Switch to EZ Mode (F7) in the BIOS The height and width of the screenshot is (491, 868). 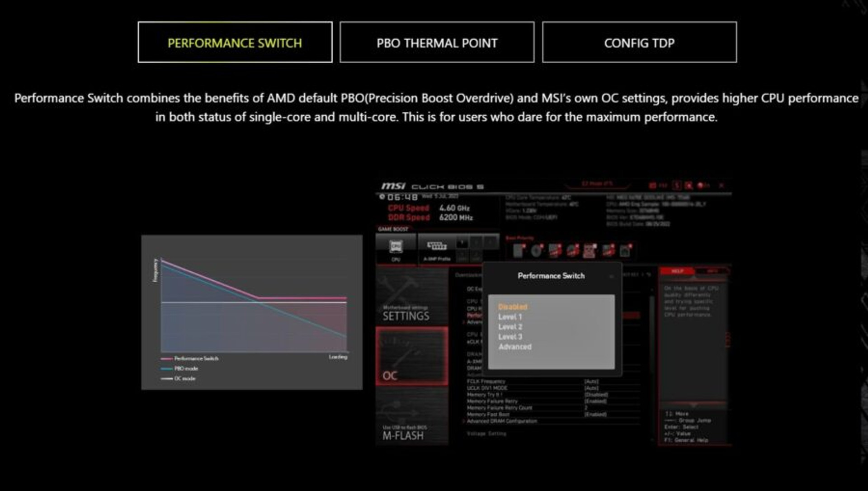(597, 184)
